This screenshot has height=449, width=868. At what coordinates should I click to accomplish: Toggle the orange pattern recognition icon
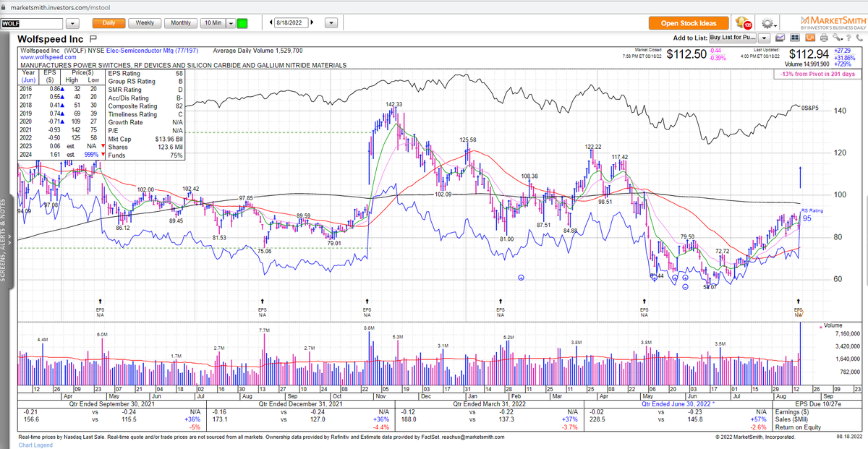(x=810, y=38)
